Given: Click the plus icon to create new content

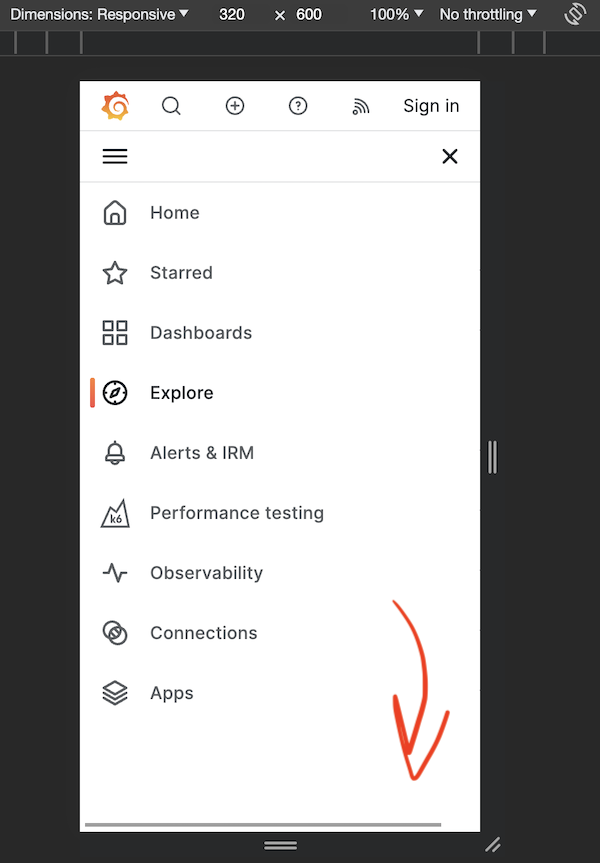Looking at the screenshot, I should pos(234,105).
